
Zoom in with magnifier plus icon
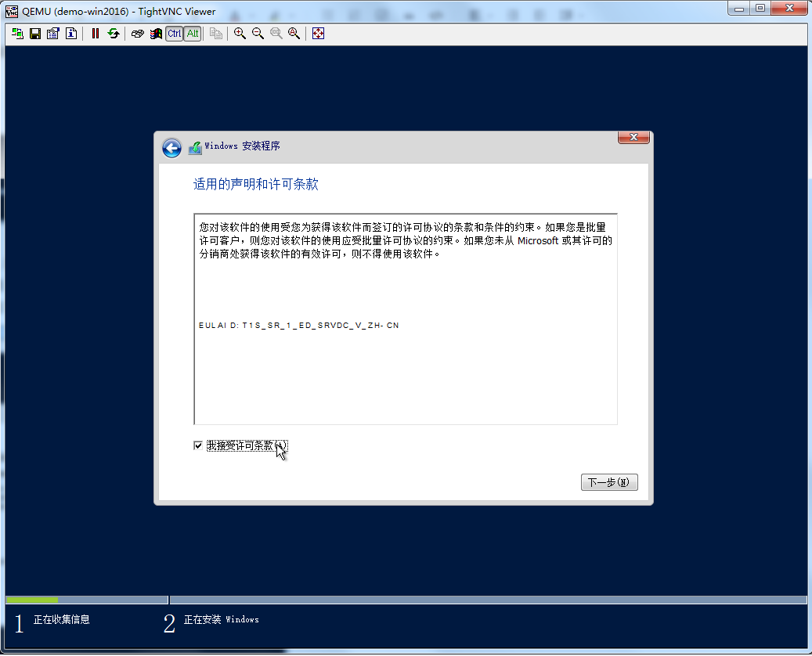pyautogui.click(x=240, y=34)
